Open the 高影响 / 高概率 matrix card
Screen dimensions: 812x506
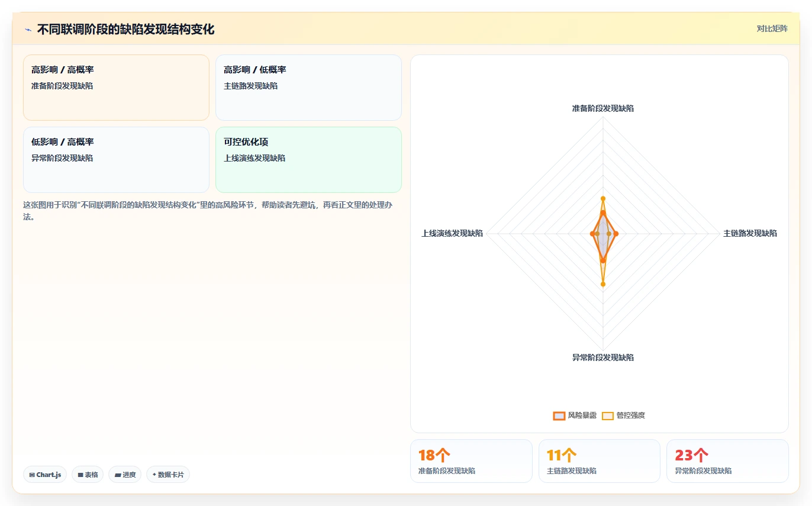116,88
